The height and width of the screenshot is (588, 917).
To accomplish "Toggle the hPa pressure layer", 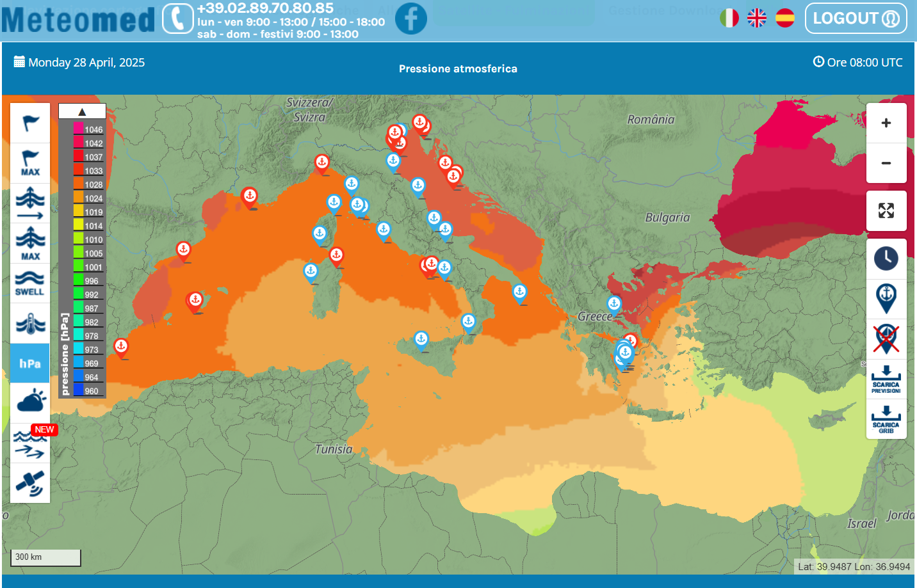I will click(x=30, y=363).
